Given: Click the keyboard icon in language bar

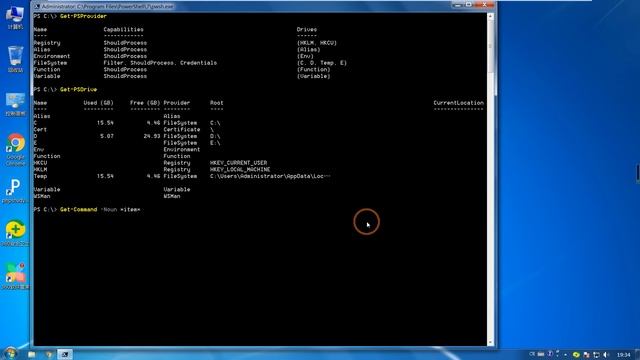Looking at the screenshot, I should [x=541, y=354].
